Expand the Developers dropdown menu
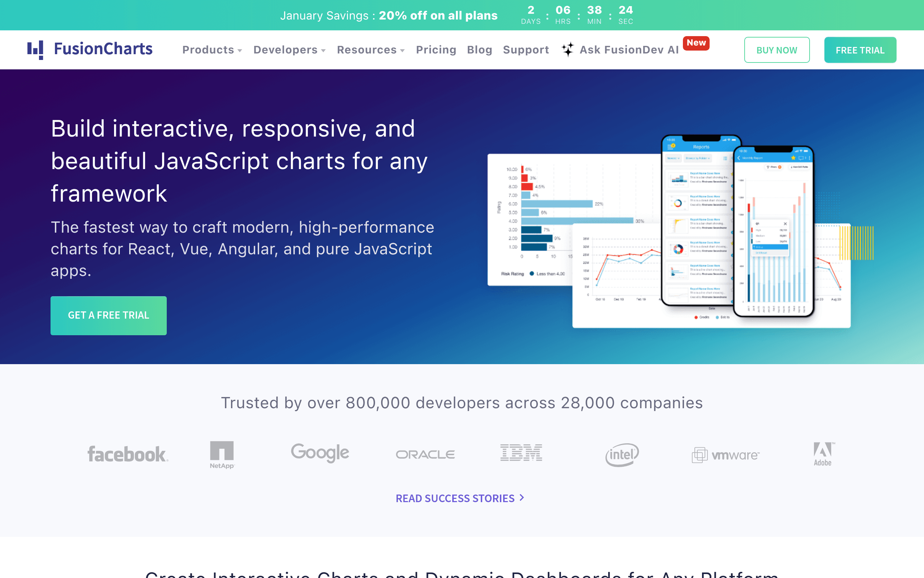 tap(289, 50)
